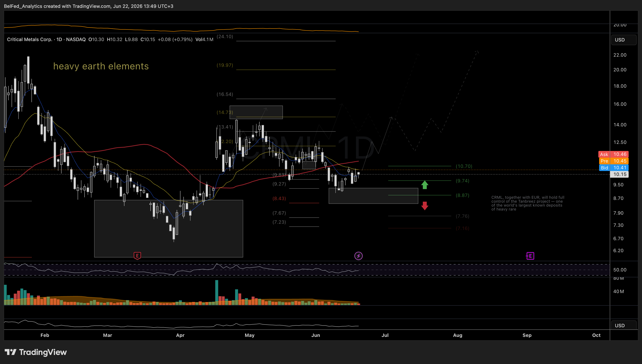642x364 pixels.
Task: Select the (7.16) red level label
Action: pos(463,228)
